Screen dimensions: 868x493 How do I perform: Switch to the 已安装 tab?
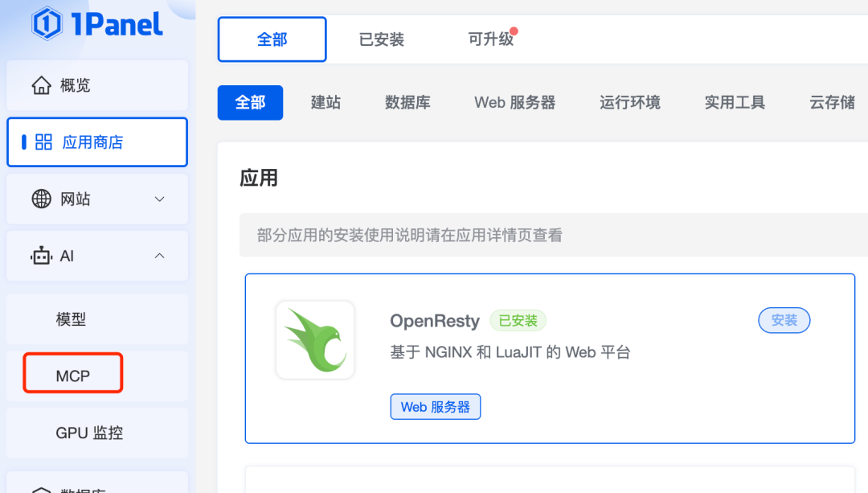coord(382,39)
